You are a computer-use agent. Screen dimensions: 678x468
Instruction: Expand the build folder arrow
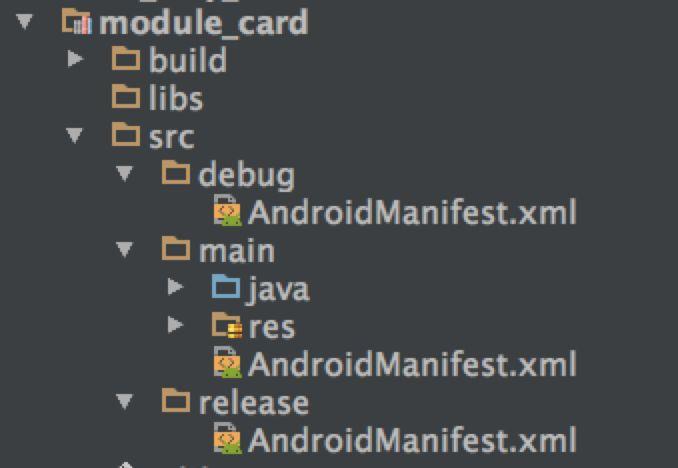tap(75, 59)
